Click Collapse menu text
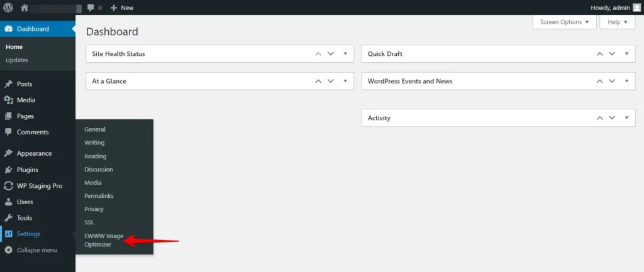Viewport: 644px width, 272px height. coord(37,250)
